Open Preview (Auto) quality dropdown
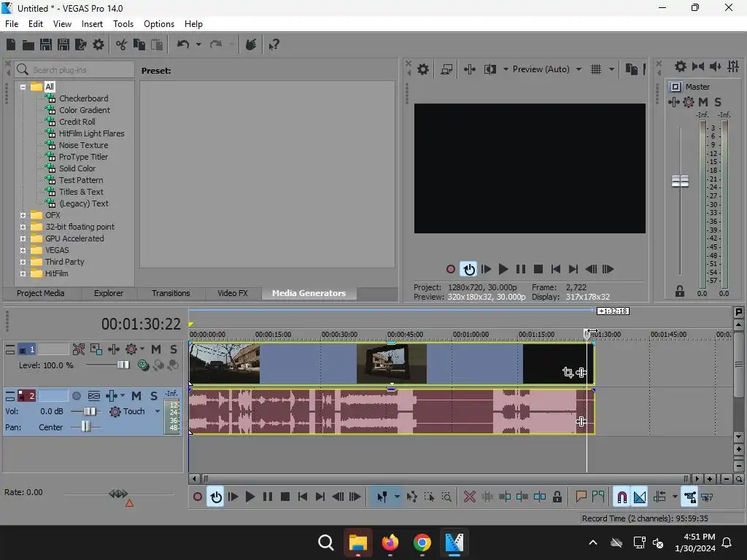Screen dimensions: 747x560 click(x=578, y=69)
